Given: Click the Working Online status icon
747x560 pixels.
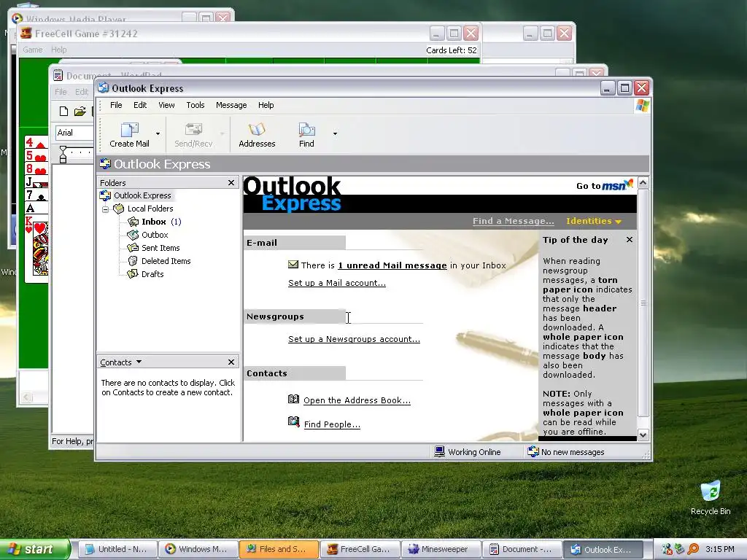Looking at the screenshot, I should pos(439,451).
